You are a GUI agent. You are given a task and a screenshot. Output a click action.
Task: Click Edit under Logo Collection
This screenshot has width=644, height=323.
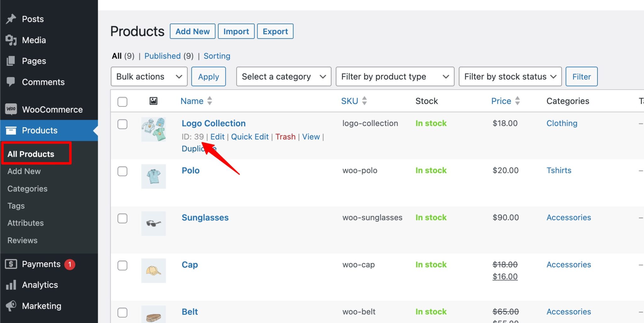(217, 137)
